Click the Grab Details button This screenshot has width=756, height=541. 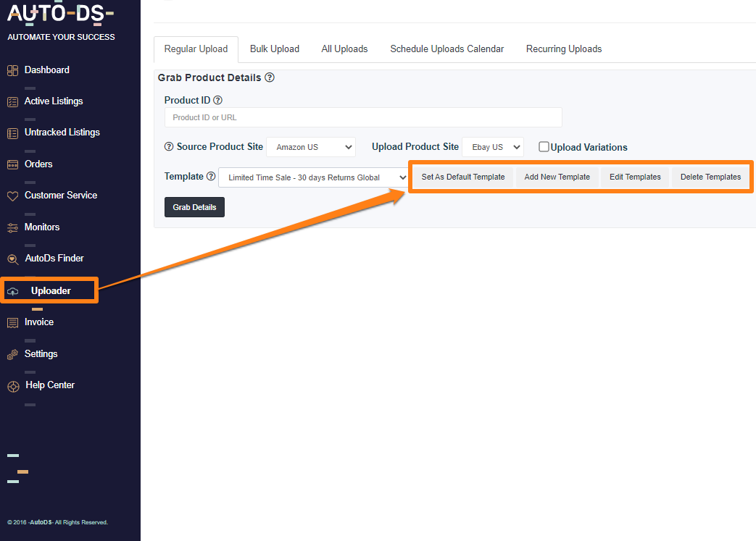tap(194, 207)
